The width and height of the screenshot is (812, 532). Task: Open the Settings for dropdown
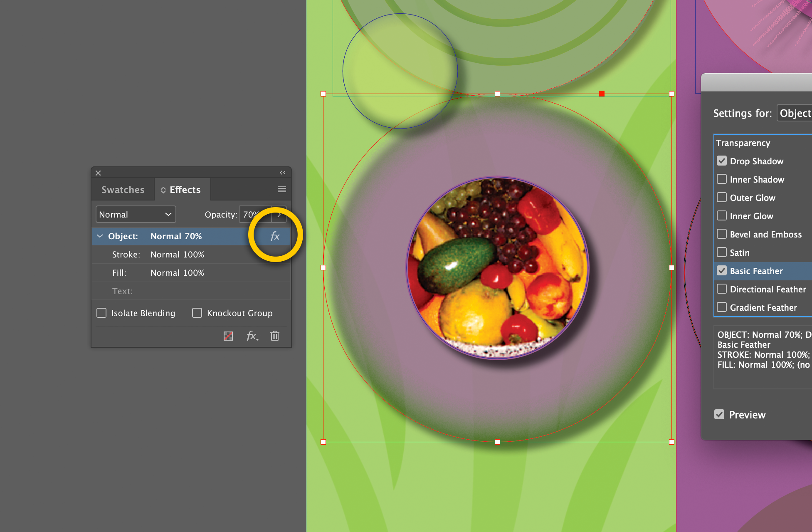795,113
